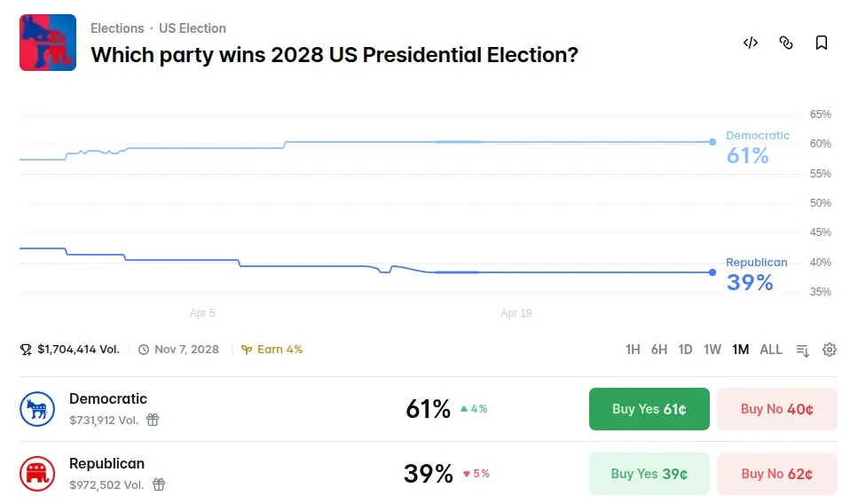
Task: Open chart settings gear icon
Action: [x=830, y=350]
